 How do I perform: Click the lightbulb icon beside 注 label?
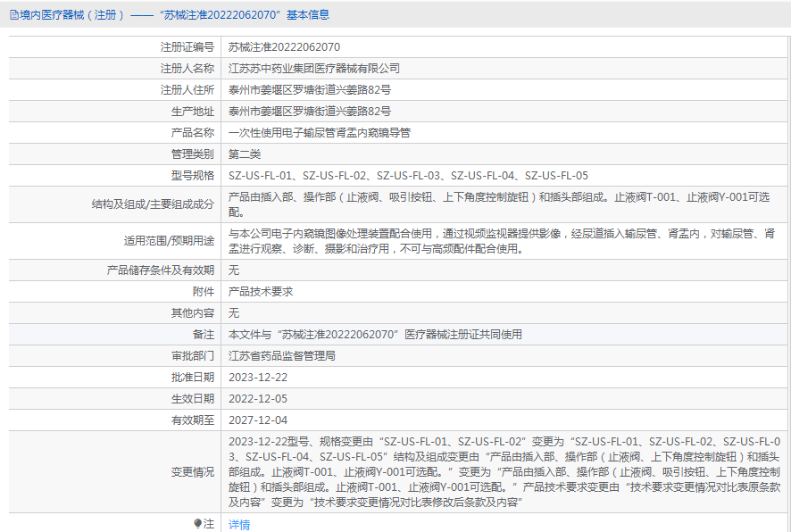(x=198, y=524)
